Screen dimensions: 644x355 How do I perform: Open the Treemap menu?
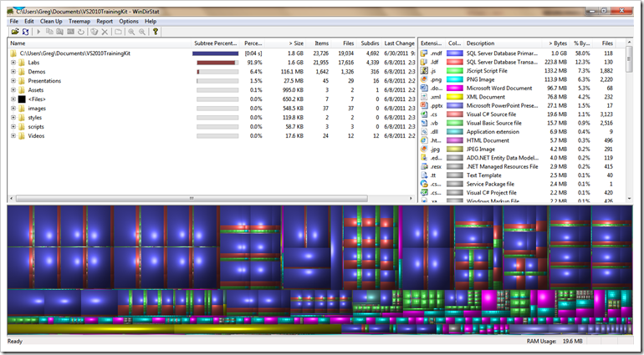(x=79, y=22)
